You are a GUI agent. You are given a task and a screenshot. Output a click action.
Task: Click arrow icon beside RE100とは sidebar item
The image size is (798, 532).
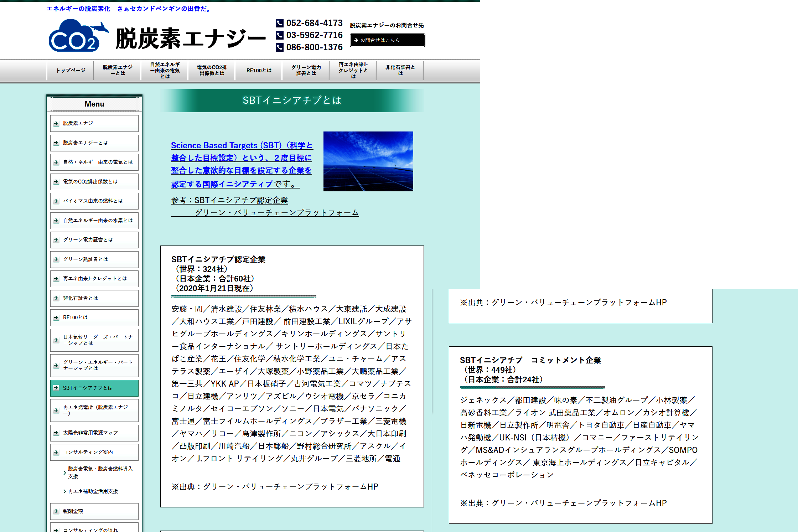(56, 318)
